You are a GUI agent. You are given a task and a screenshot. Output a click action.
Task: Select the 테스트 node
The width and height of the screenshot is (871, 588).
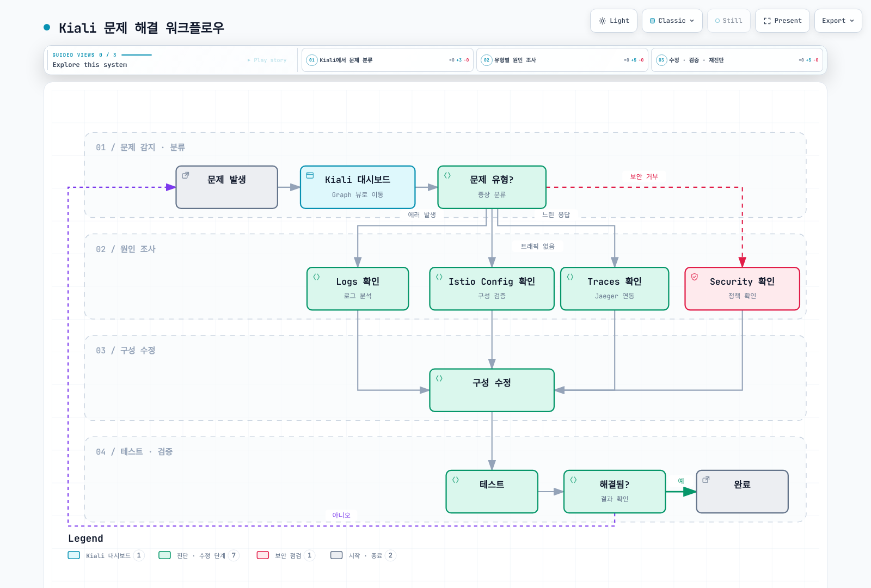[x=492, y=492]
